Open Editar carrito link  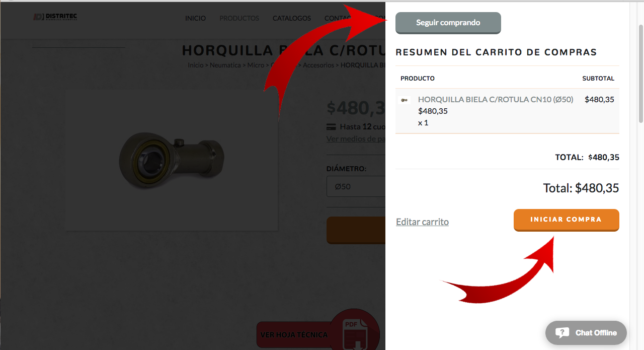click(x=422, y=222)
